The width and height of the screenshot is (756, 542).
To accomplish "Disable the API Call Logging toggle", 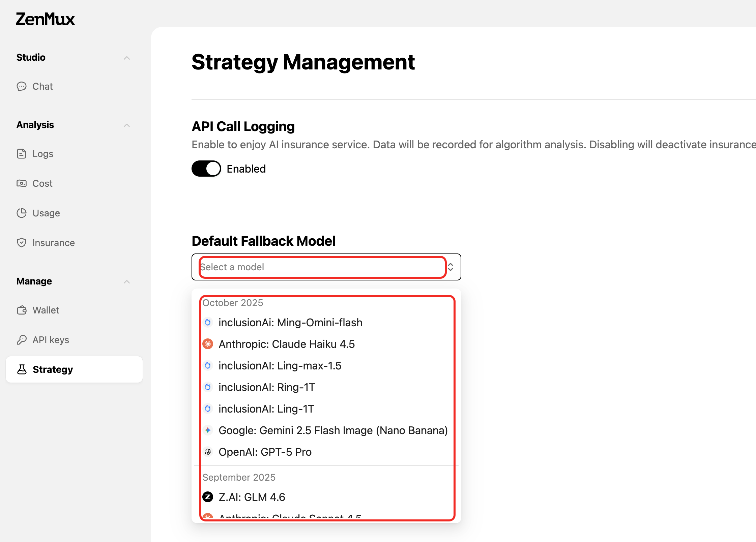I will tap(206, 169).
